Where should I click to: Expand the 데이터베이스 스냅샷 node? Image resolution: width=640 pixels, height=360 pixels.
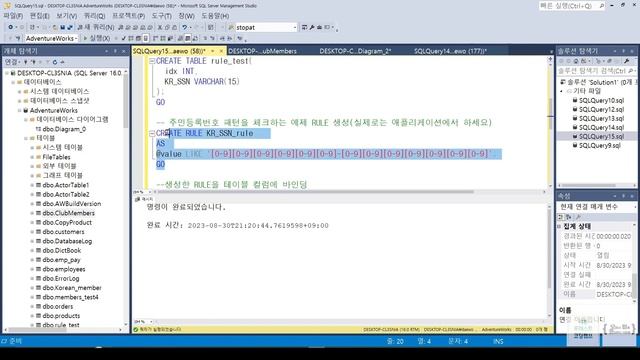pyautogui.click(x=20, y=101)
